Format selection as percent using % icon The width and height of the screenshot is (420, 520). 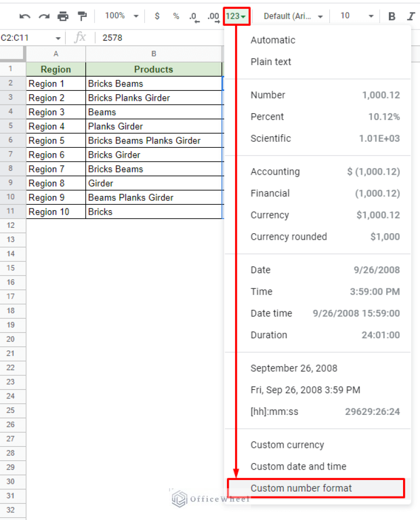(176, 16)
